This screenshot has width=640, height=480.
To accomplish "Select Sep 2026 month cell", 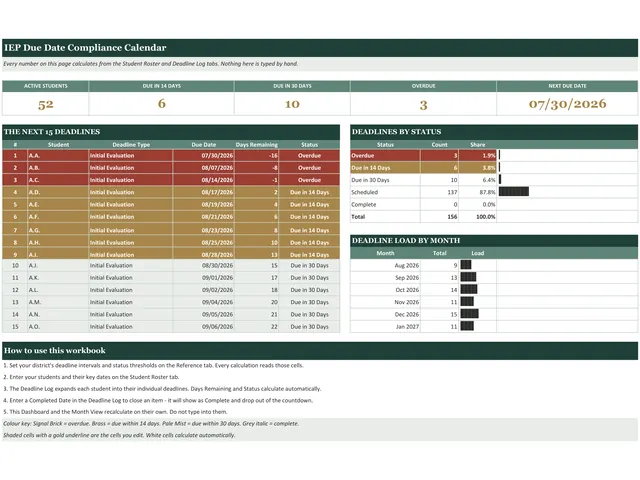I will pyautogui.click(x=385, y=278).
